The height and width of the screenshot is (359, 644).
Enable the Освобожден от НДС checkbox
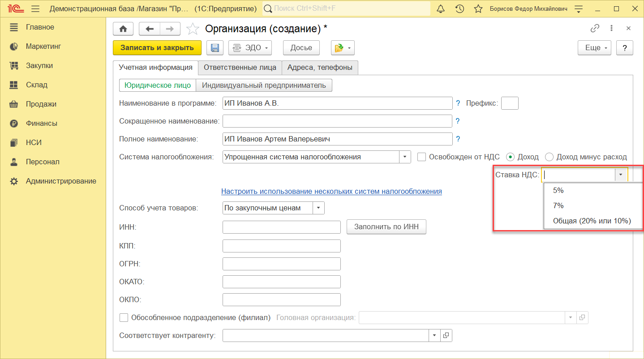(421, 157)
